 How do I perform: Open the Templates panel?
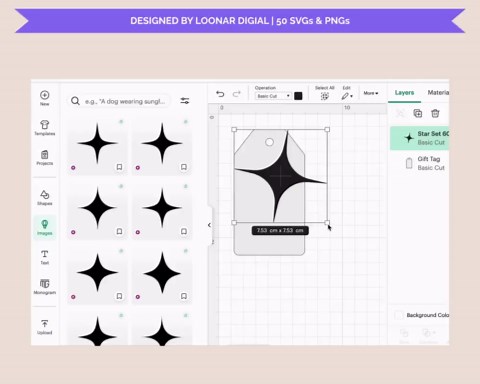coord(45,128)
